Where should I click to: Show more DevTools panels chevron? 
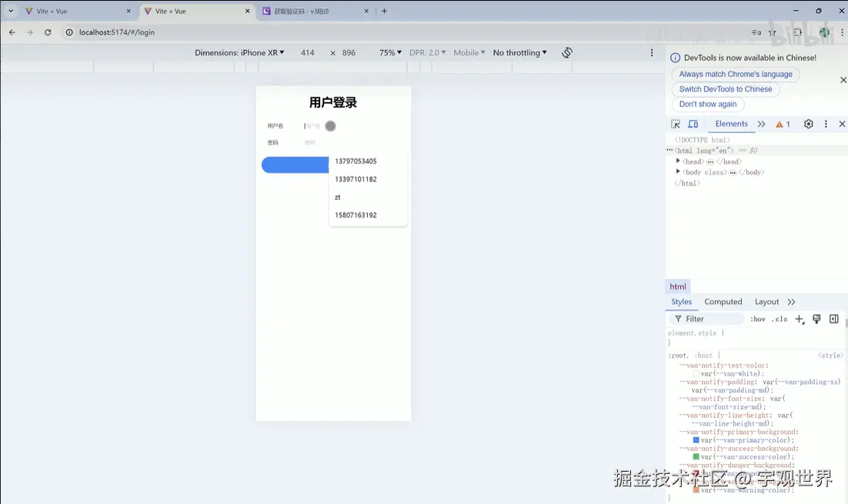click(x=762, y=124)
